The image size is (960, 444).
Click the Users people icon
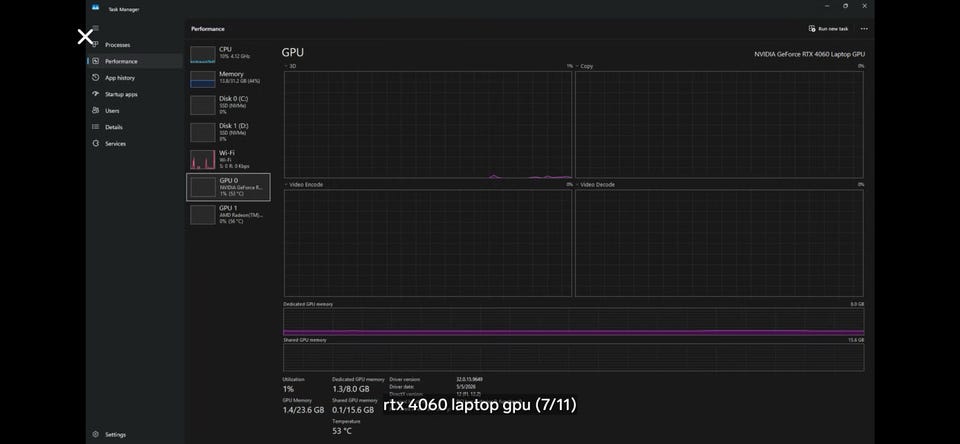[x=96, y=111]
